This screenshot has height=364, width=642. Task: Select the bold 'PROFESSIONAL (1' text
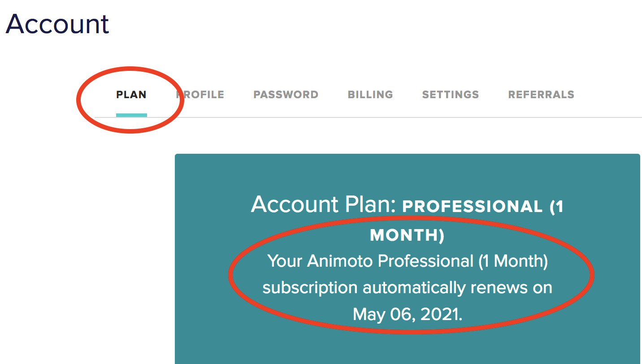click(483, 207)
